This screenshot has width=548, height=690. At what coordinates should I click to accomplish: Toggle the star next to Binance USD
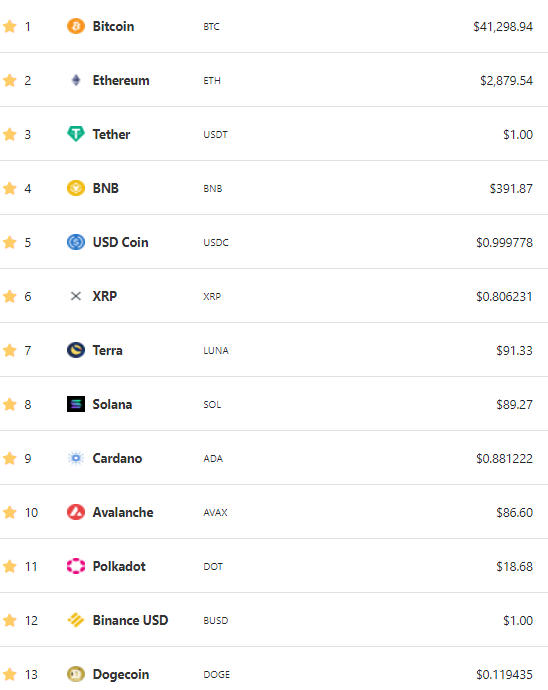[10, 620]
